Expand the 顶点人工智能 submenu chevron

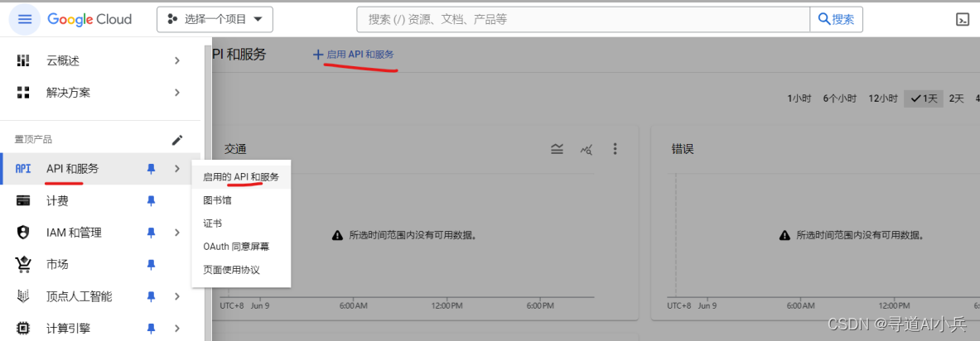click(177, 296)
